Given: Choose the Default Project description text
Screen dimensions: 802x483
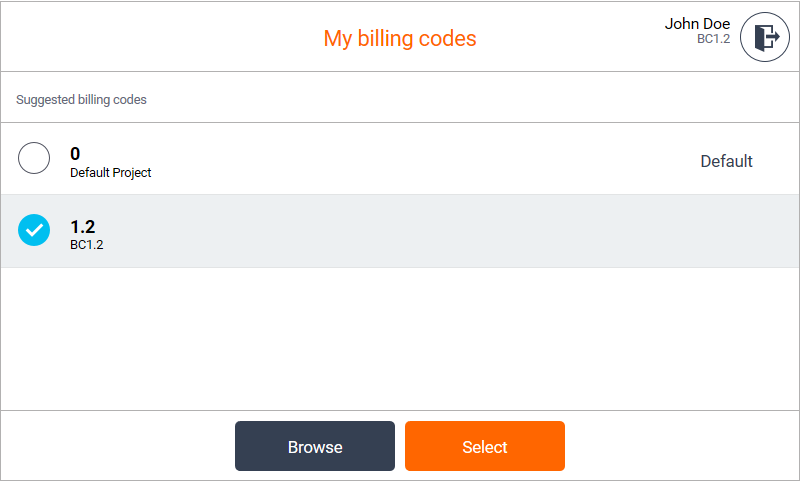Looking at the screenshot, I should click(111, 173).
